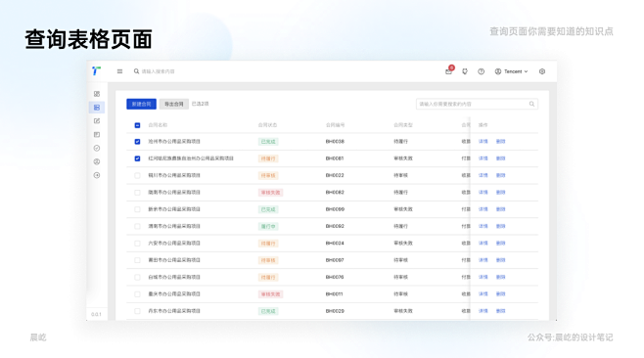
Task: Click the 合同类型 column header
Action: [x=403, y=125]
